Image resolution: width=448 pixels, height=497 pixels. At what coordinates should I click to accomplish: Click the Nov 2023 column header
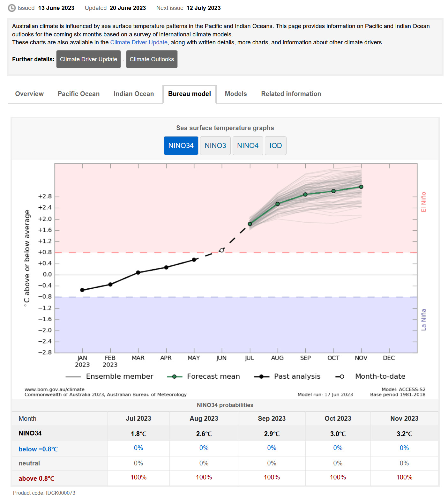pyautogui.click(x=404, y=419)
